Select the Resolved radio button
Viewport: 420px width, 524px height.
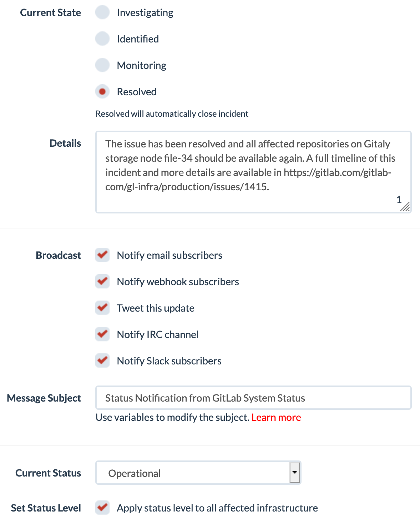click(x=102, y=92)
